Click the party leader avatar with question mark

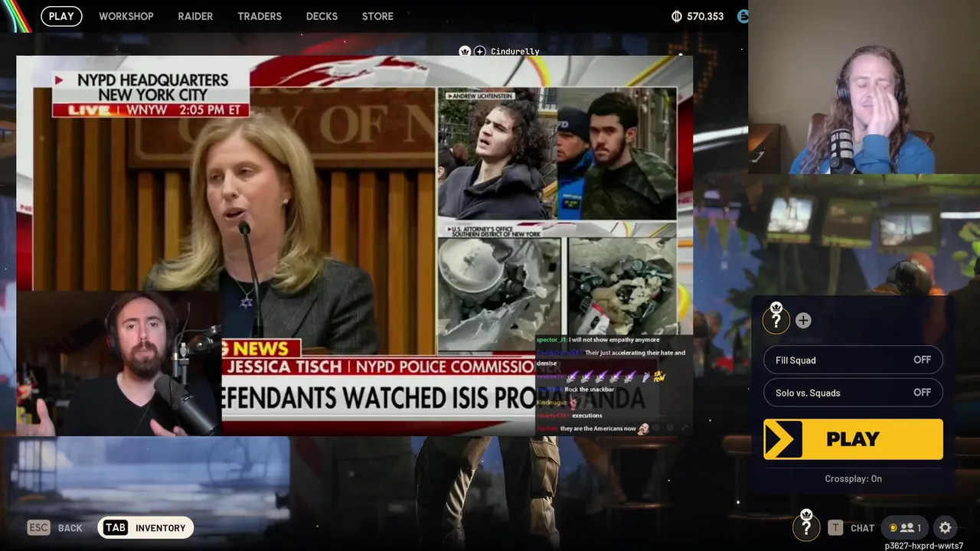[776, 318]
